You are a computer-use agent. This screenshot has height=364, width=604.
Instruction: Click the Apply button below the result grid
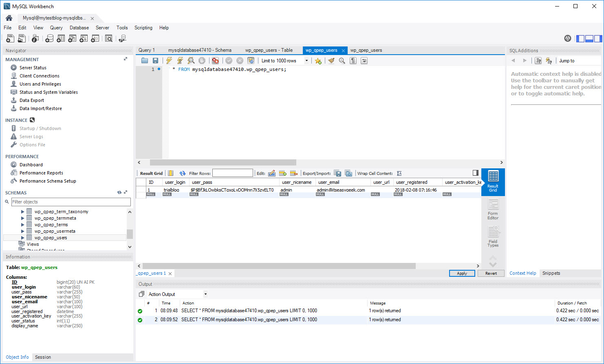[x=462, y=273]
